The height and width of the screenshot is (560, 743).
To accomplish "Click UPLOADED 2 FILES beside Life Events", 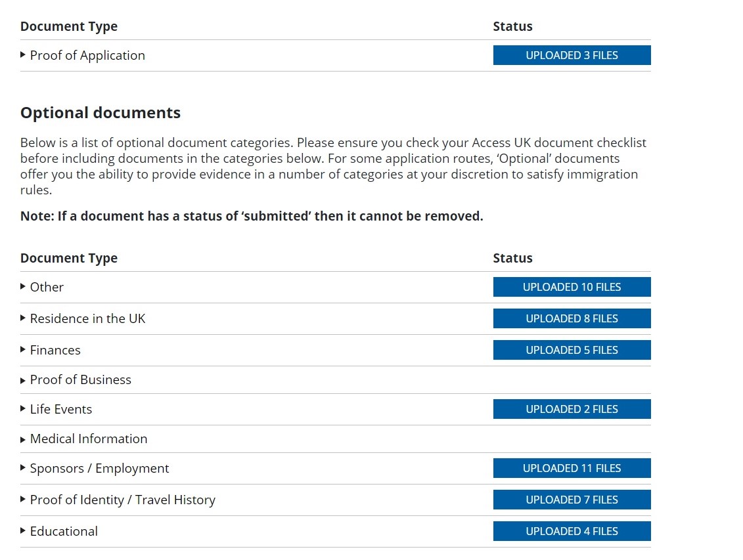I will [x=572, y=409].
